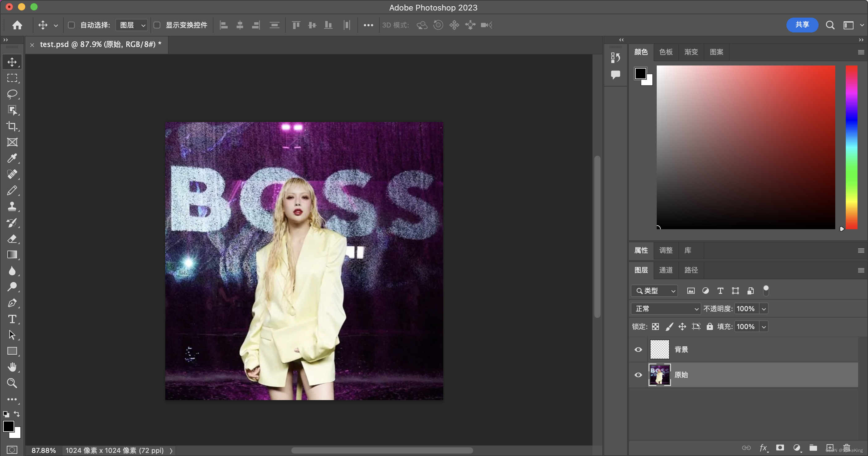This screenshot has width=868, height=456.
Task: Click the 共享 share button
Action: (802, 25)
